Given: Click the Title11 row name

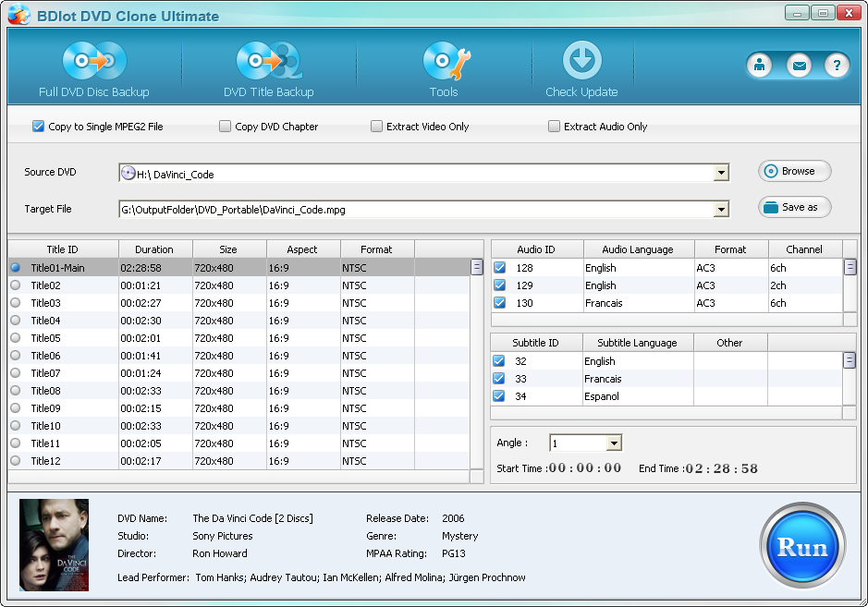Looking at the screenshot, I should 45,443.
